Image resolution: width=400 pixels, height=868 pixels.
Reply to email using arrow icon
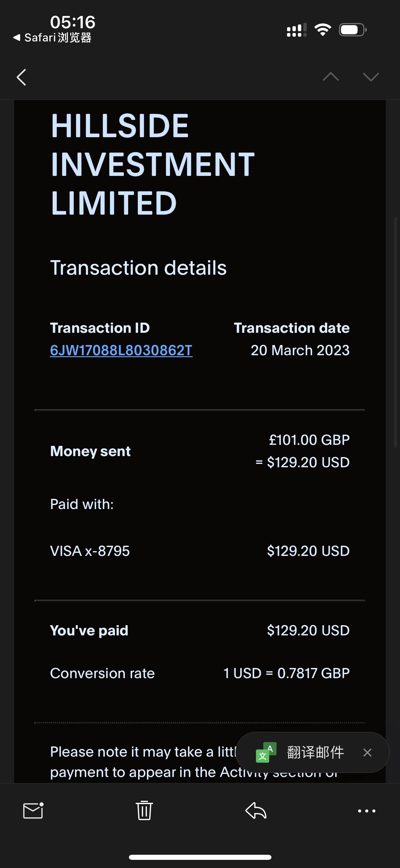[256, 811]
